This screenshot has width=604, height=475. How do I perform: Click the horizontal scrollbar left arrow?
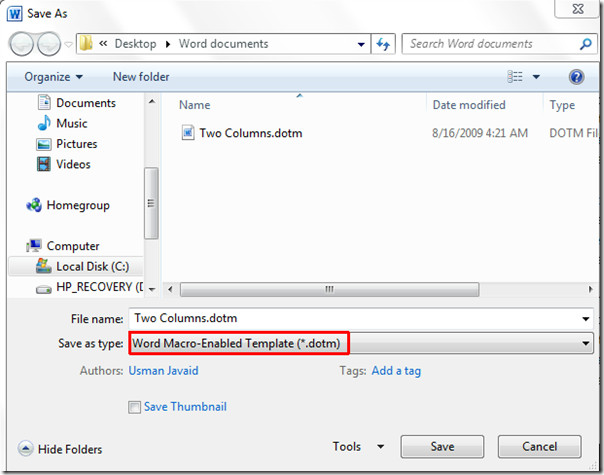click(x=170, y=289)
